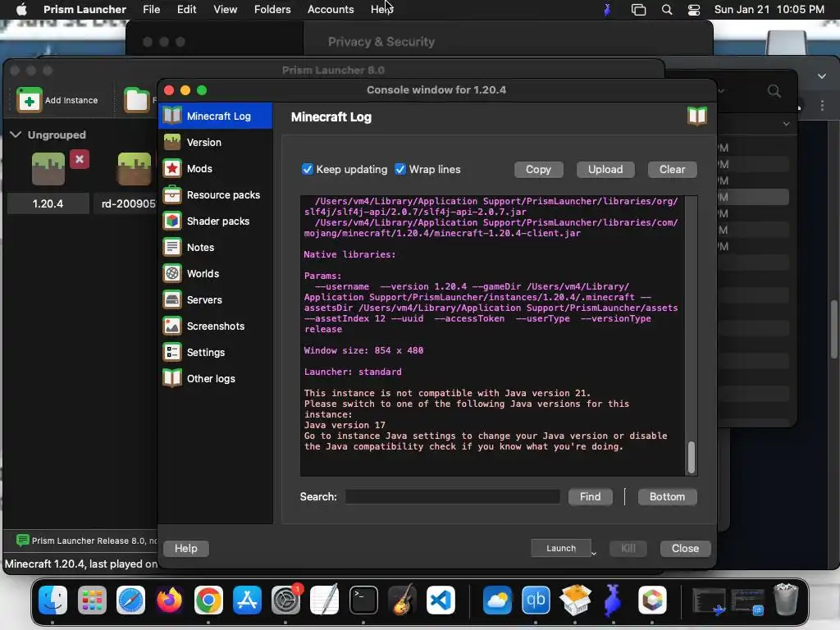
Task: Toggle the Wrap lines checkbox
Action: click(400, 169)
